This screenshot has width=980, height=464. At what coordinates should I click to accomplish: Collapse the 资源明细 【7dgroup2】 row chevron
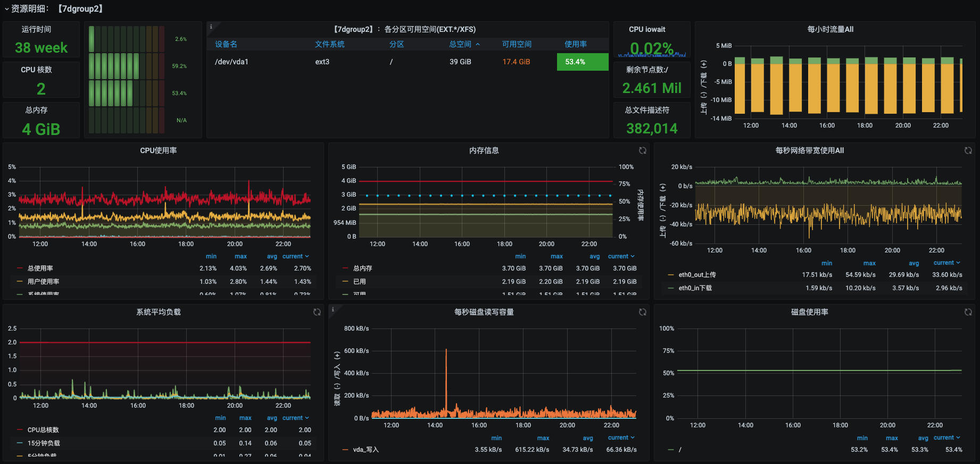click(6, 9)
